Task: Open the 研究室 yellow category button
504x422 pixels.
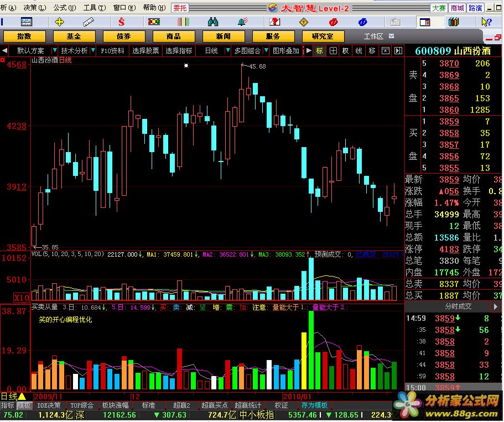Action: click(323, 37)
